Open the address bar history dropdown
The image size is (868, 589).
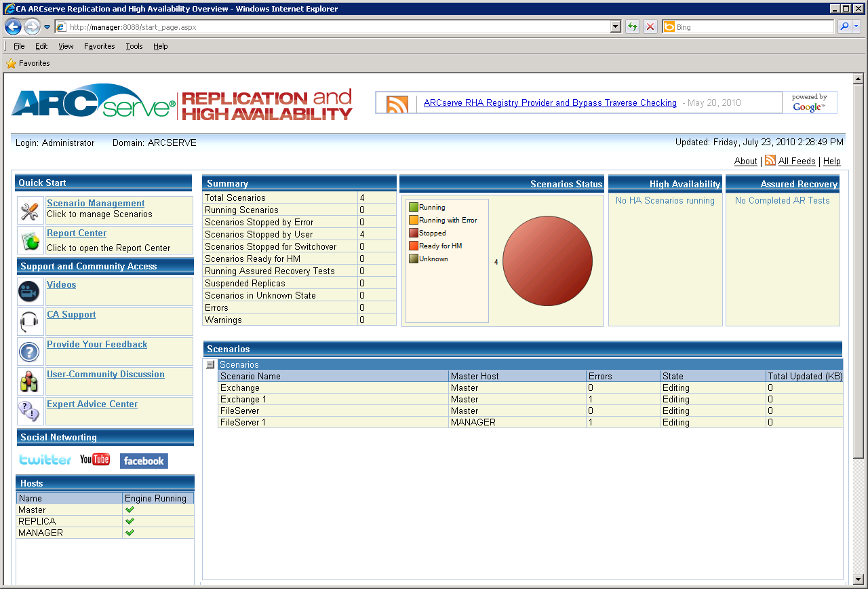(614, 26)
